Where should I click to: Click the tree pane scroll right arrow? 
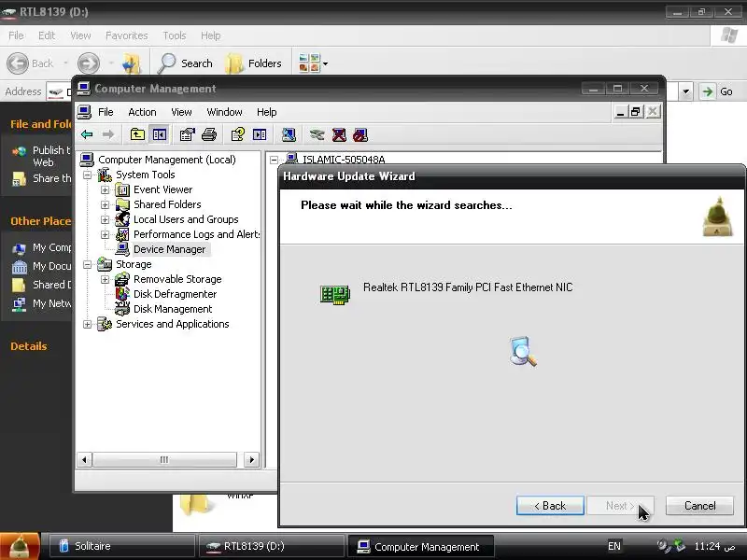[251, 460]
